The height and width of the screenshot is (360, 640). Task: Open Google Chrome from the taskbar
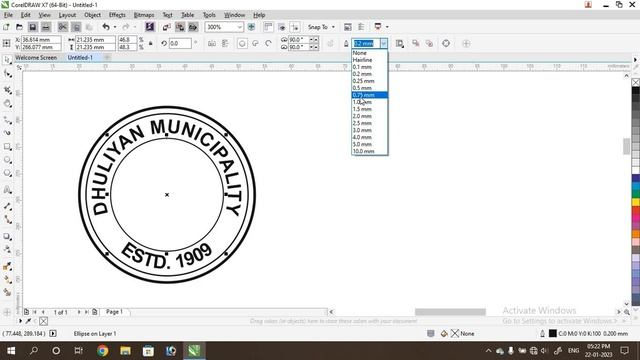[x=102, y=351]
